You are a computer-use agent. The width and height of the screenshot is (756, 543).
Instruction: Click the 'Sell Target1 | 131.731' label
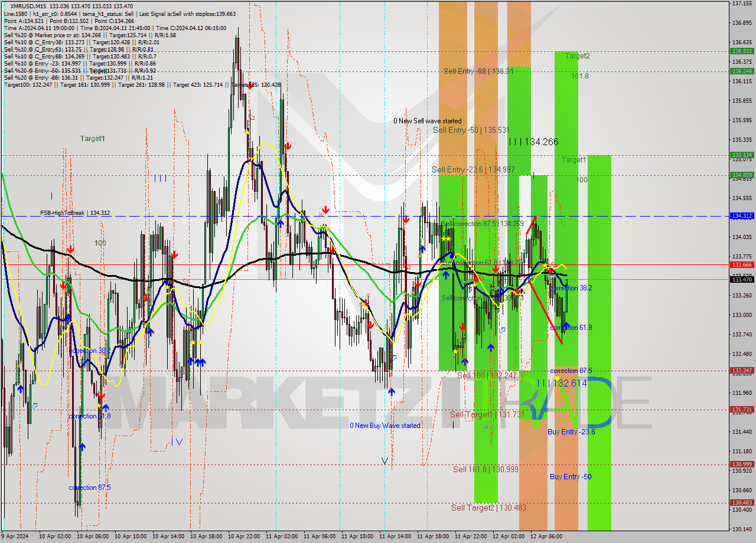click(487, 415)
